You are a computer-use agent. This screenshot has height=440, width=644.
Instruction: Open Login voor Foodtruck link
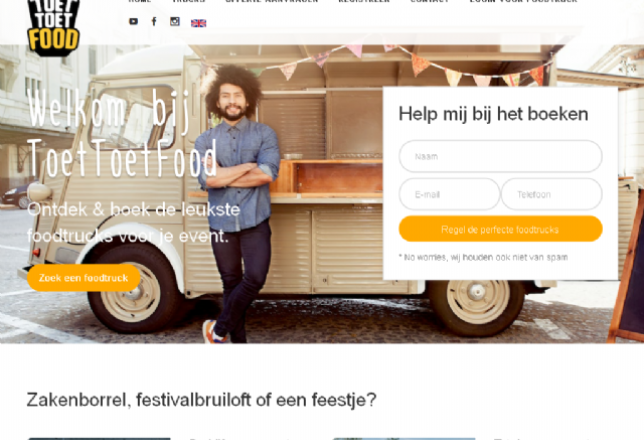(x=523, y=1)
